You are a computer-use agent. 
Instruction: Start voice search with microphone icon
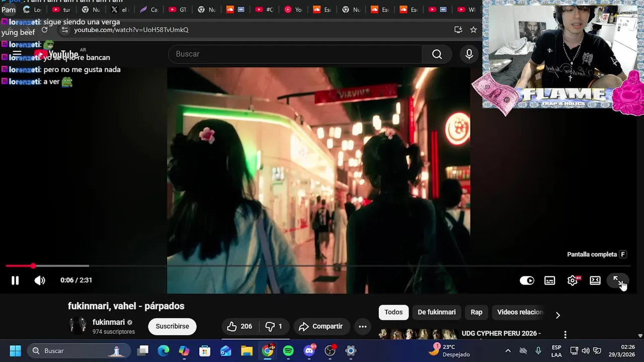tap(469, 54)
